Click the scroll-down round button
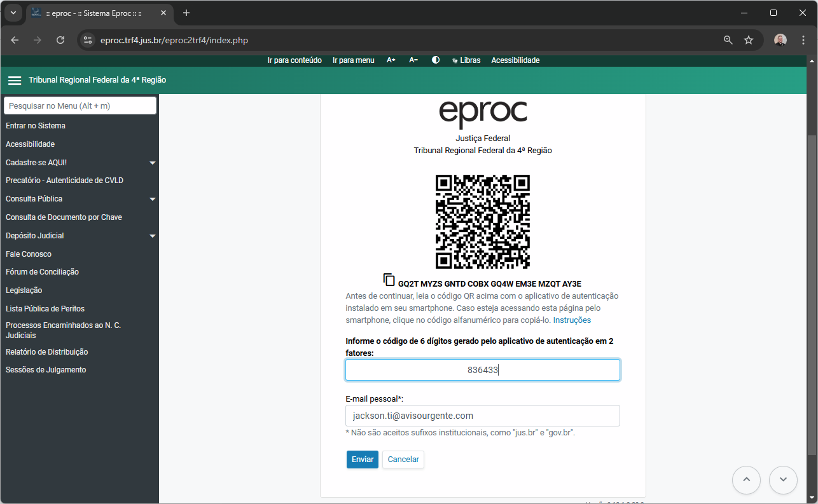The image size is (818, 504). pyautogui.click(x=783, y=480)
